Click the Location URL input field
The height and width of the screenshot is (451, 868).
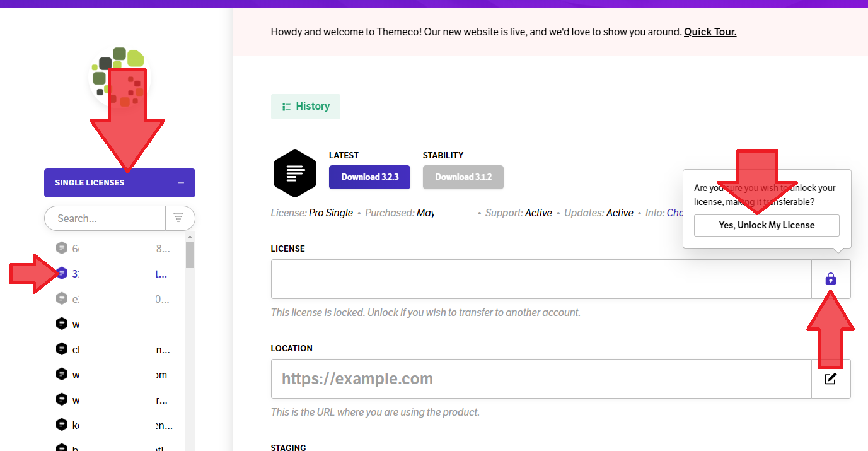(541, 378)
